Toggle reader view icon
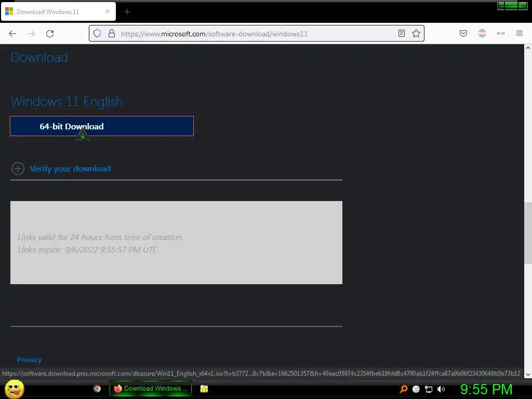Screen dimensions: 532x399 [x=402, y=33]
